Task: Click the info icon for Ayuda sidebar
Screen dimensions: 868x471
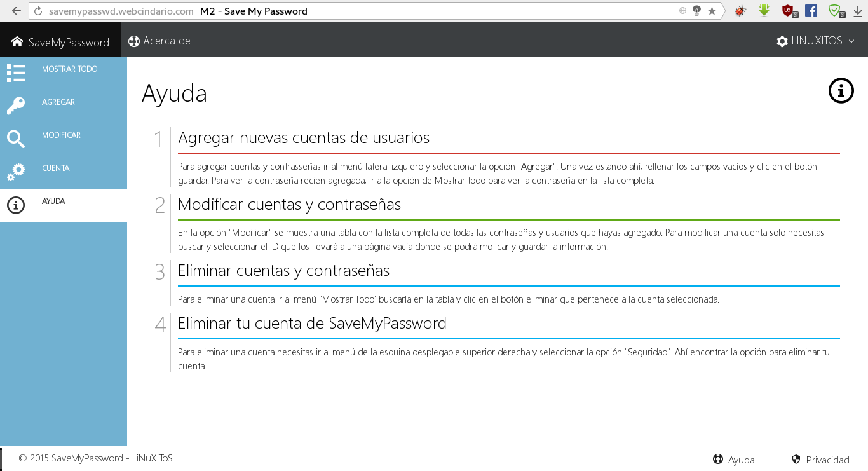Action: pyautogui.click(x=16, y=205)
